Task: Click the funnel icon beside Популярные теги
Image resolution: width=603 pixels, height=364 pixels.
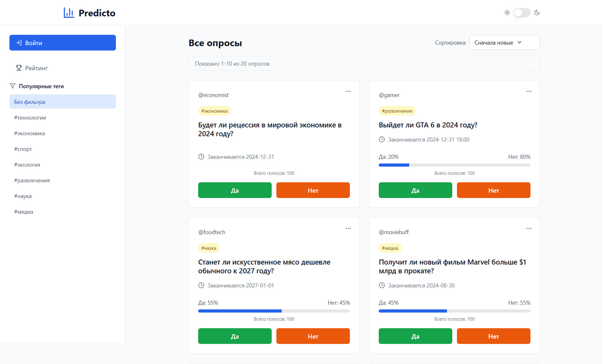Action: (13, 86)
